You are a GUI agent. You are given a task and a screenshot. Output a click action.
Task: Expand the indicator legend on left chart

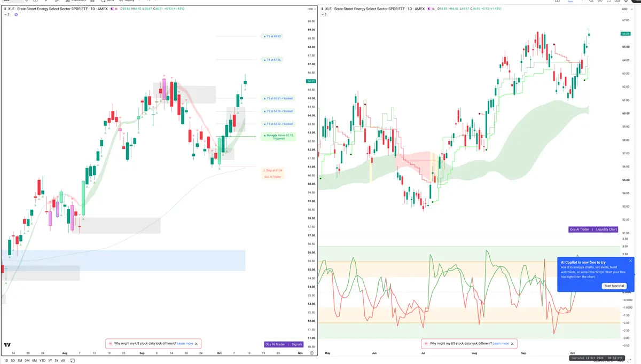[x=6, y=14]
